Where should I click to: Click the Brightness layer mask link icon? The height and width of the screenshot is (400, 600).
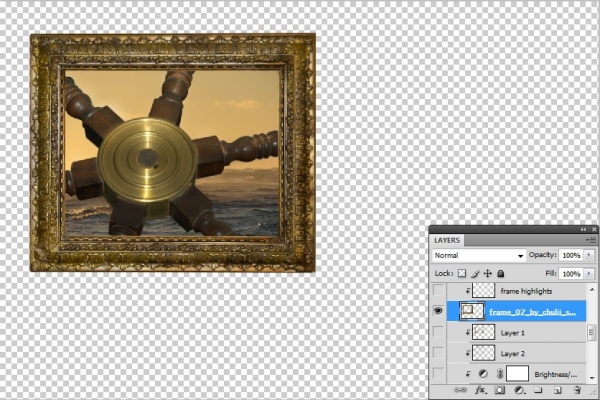tap(500, 374)
